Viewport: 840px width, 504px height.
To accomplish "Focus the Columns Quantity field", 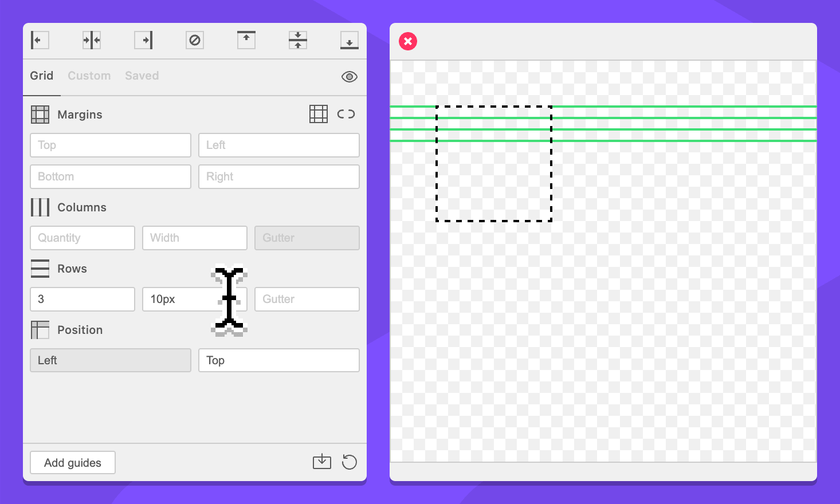I will [x=83, y=238].
